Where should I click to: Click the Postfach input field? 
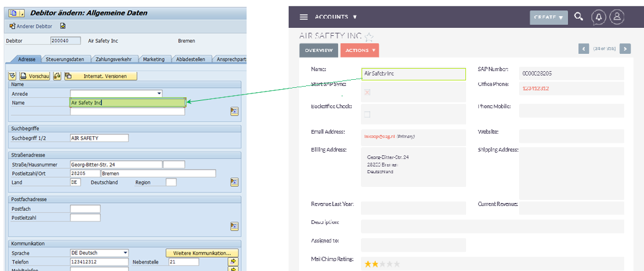click(85, 209)
